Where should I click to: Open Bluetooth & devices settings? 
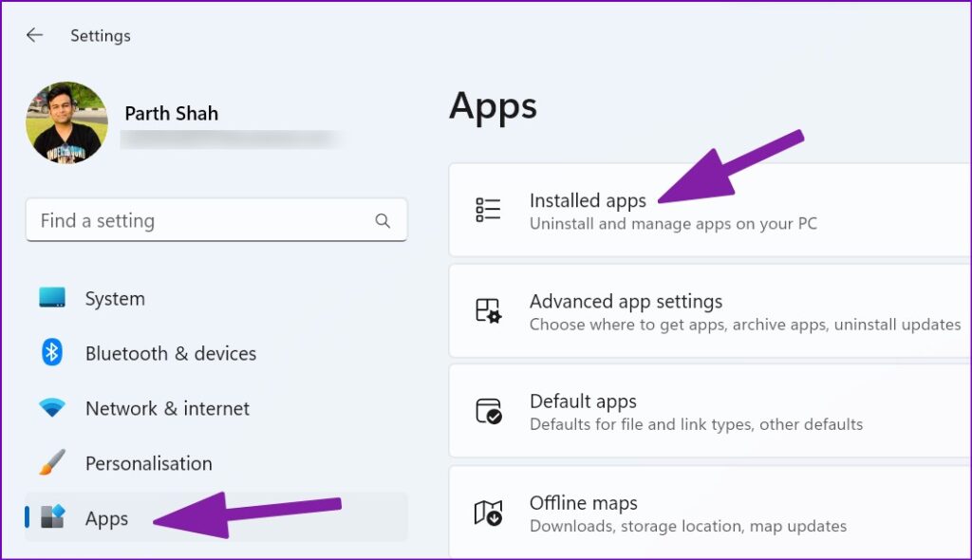[x=170, y=353]
